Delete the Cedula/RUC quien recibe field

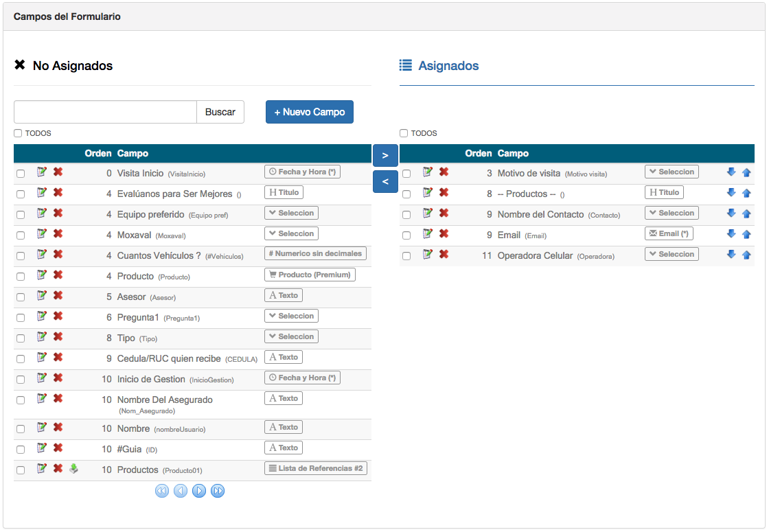tap(58, 357)
